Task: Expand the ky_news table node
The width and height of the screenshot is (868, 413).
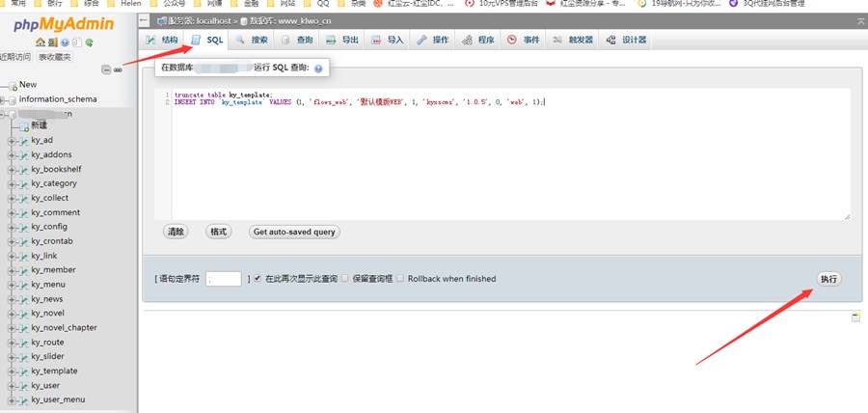Action: point(11,299)
